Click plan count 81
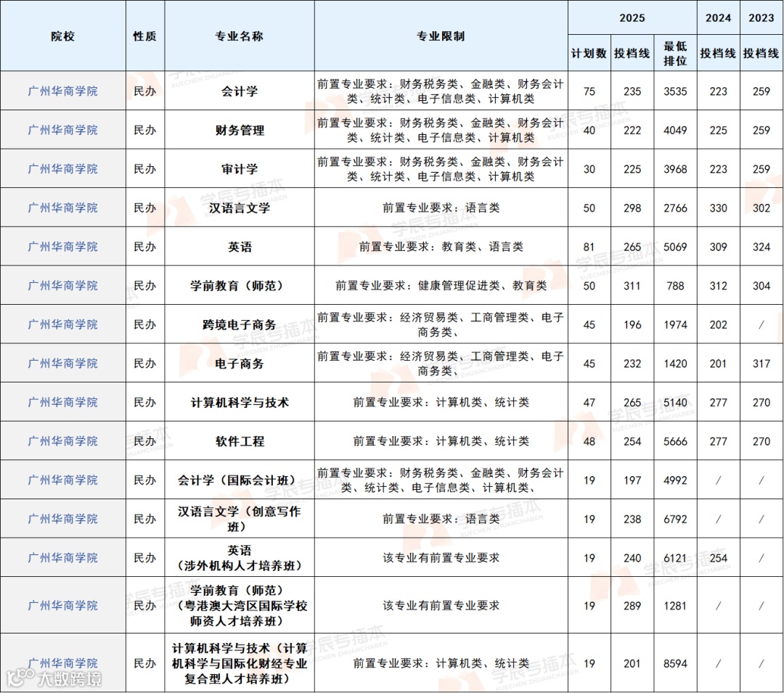The height and width of the screenshot is (693, 784). [589, 246]
